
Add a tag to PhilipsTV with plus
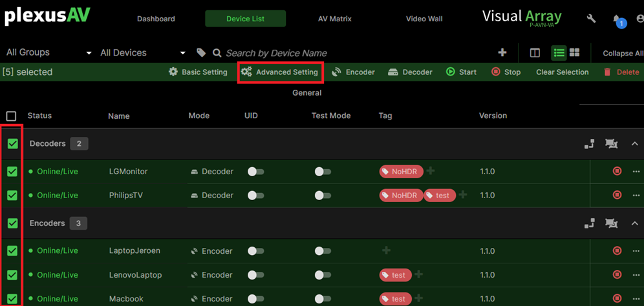tap(462, 194)
